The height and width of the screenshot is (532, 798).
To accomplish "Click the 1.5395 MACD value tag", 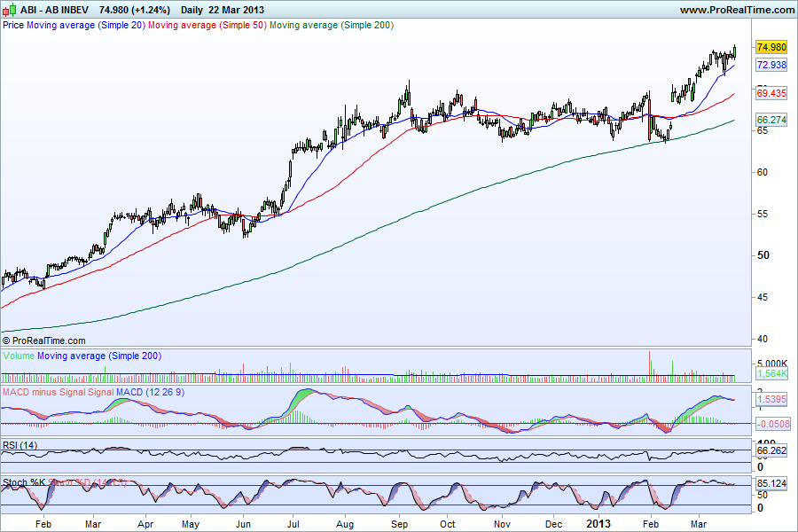I will tap(771, 399).
